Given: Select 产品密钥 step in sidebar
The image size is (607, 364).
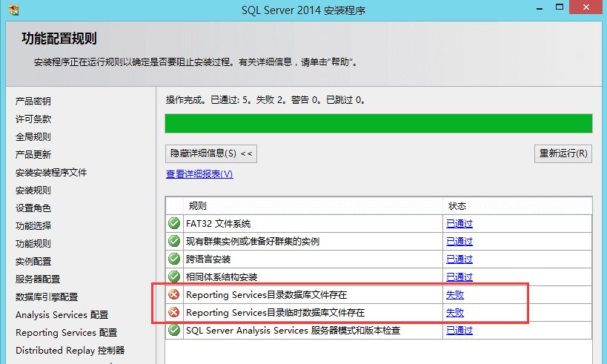Looking at the screenshot, I should click(33, 101).
